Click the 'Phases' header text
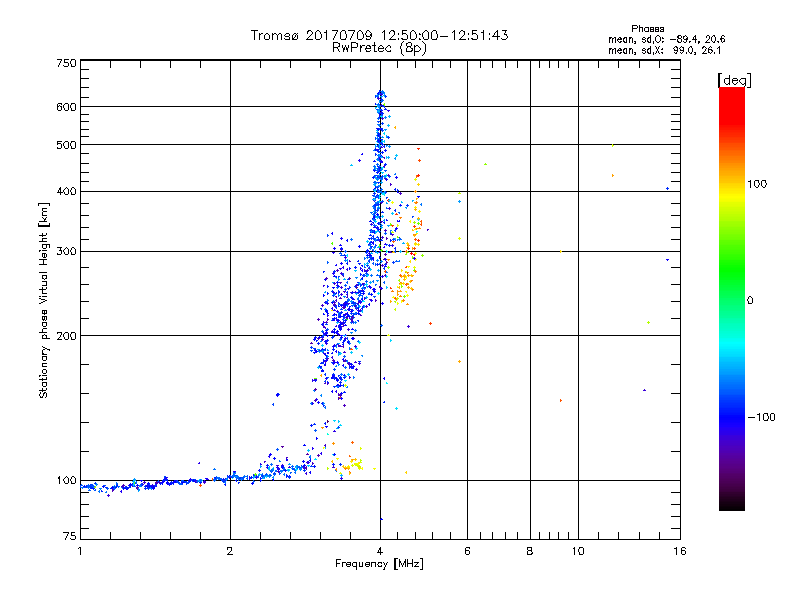This screenshot has width=800, height=600. 647,29
